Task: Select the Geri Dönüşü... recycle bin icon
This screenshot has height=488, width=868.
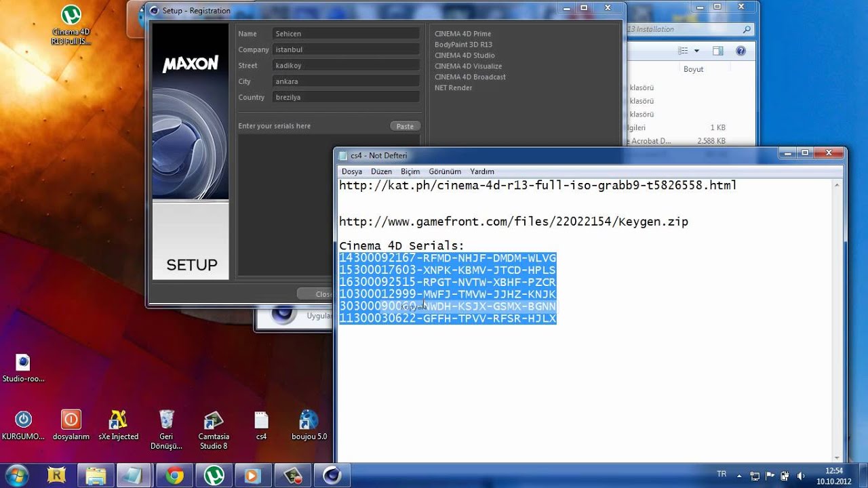Action: [166, 430]
